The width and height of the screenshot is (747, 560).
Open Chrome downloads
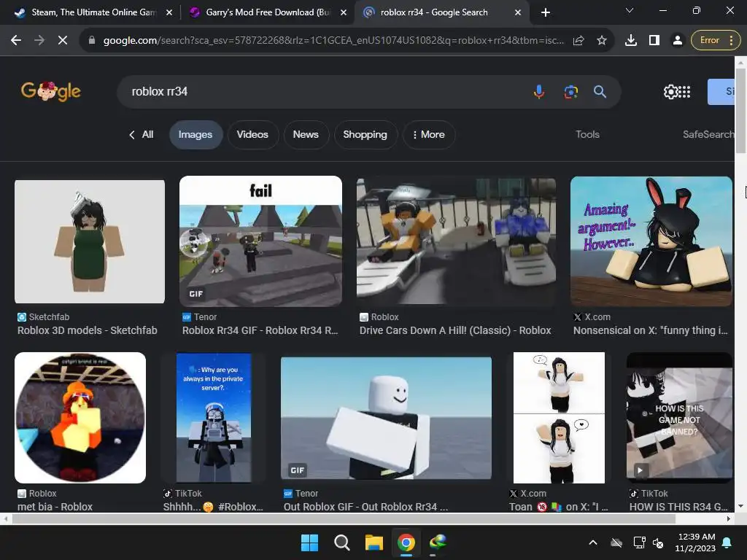(x=631, y=41)
